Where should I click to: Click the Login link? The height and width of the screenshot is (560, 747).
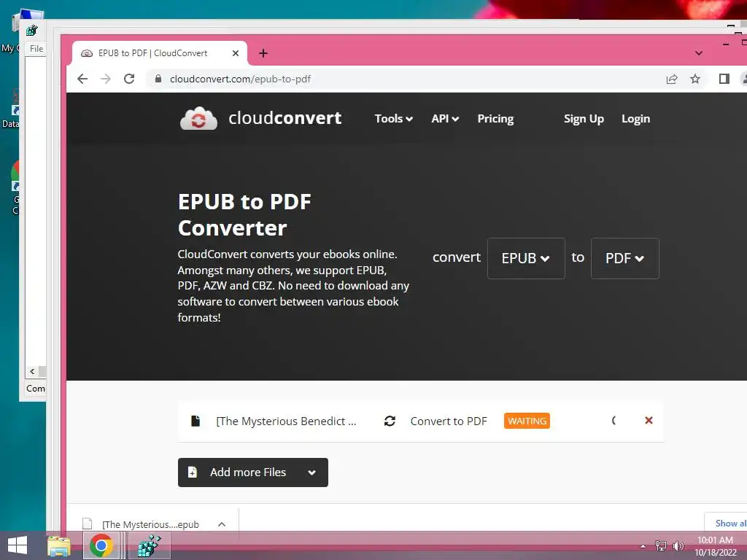(635, 119)
